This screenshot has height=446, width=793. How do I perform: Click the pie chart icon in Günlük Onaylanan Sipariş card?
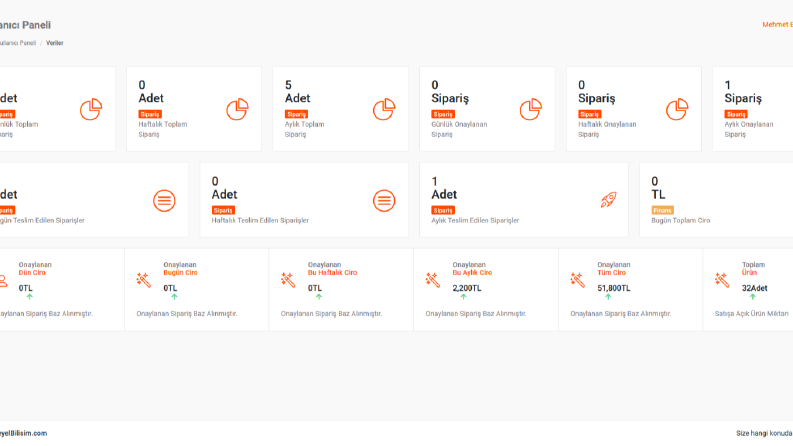click(x=531, y=109)
